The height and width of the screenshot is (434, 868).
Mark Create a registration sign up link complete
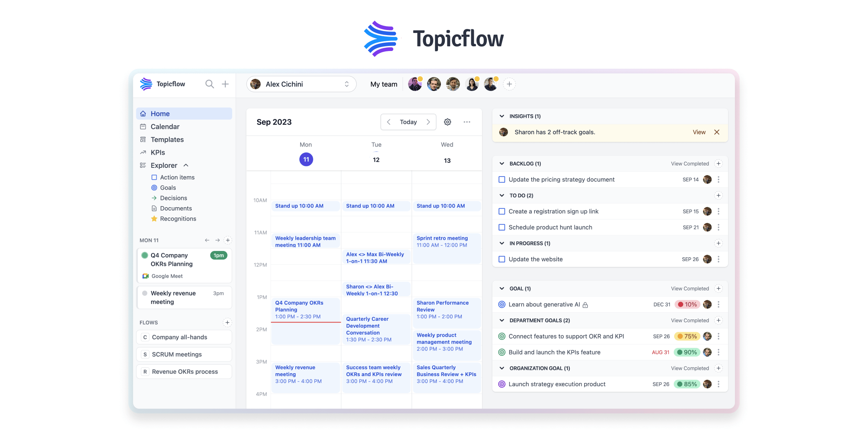[x=502, y=211]
